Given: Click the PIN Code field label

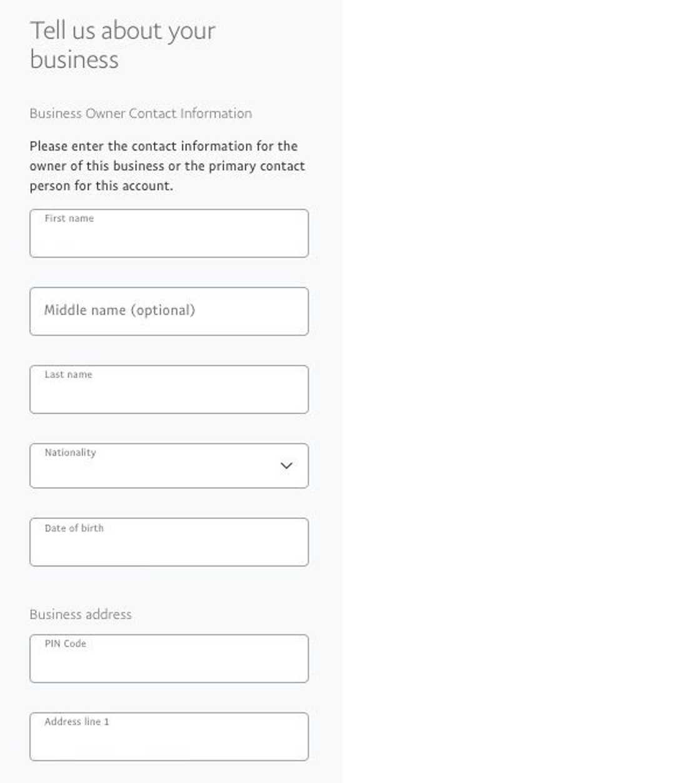Looking at the screenshot, I should click(66, 643).
